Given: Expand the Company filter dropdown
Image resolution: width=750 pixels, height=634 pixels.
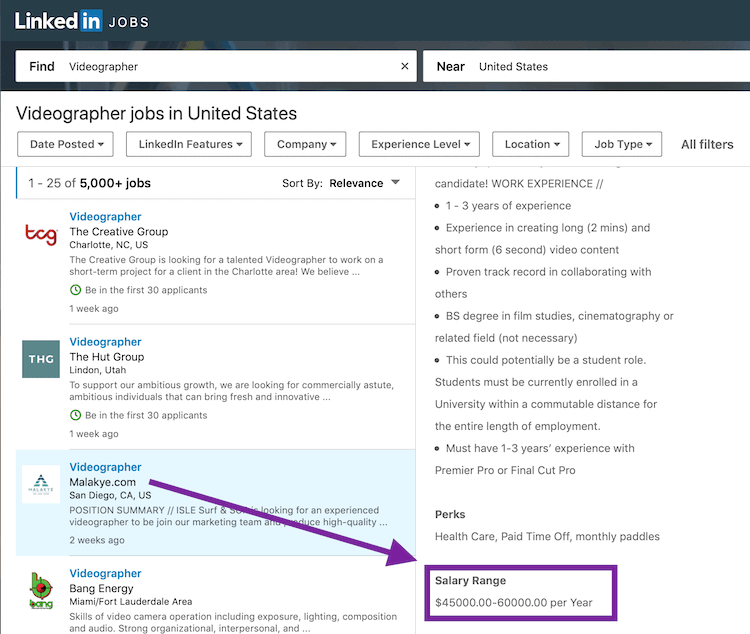Looking at the screenshot, I should point(306,144).
